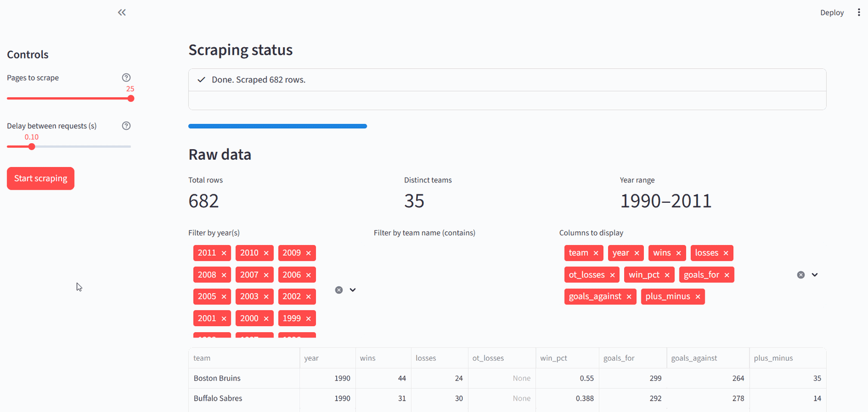This screenshot has width=868, height=412.
Task: Expand the year filter dropdown chevron
Action: pos(352,289)
